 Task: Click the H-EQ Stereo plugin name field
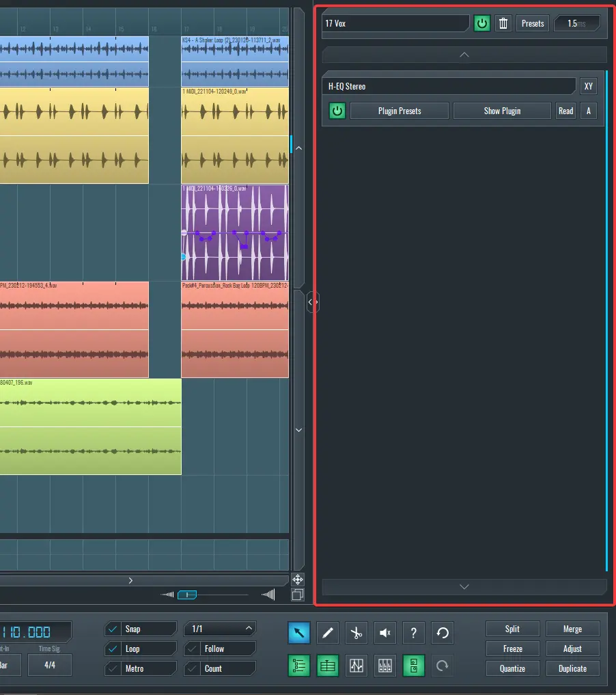coord(449,86)
